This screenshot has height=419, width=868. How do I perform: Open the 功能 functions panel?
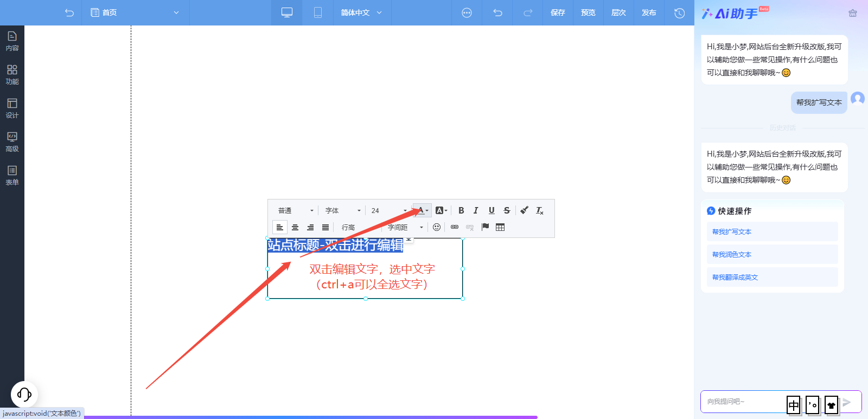pos(12,75)
